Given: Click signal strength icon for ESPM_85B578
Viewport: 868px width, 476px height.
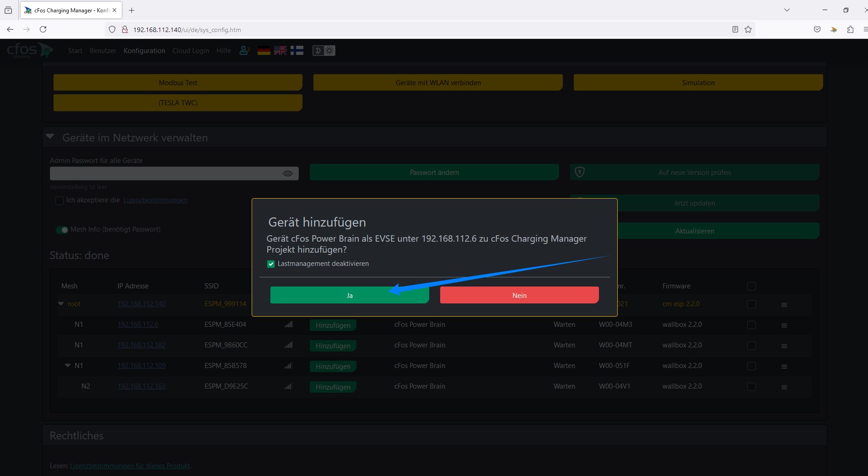Looking at the screenshot, I should tap(289, 365).
